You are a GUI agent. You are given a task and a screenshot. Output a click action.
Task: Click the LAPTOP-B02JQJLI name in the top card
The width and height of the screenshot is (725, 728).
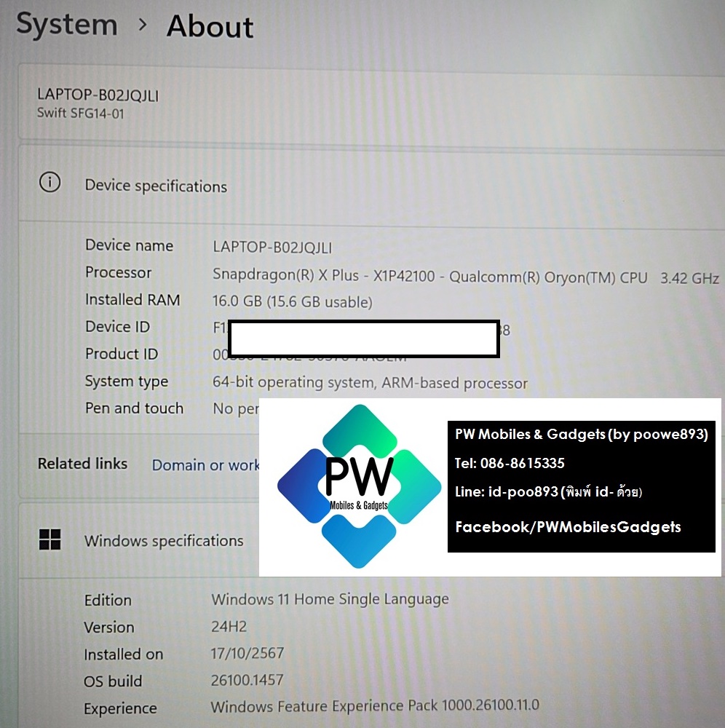(x=98, y=95)
